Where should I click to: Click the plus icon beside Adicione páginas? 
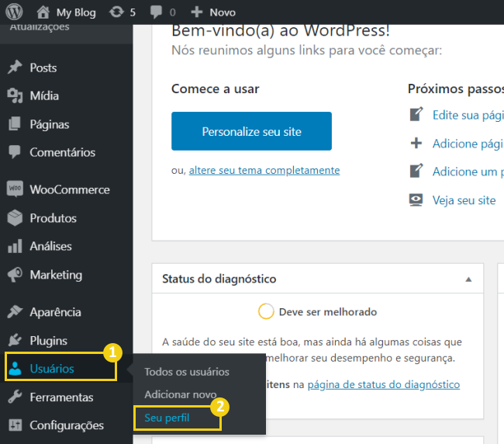point(416,143)
